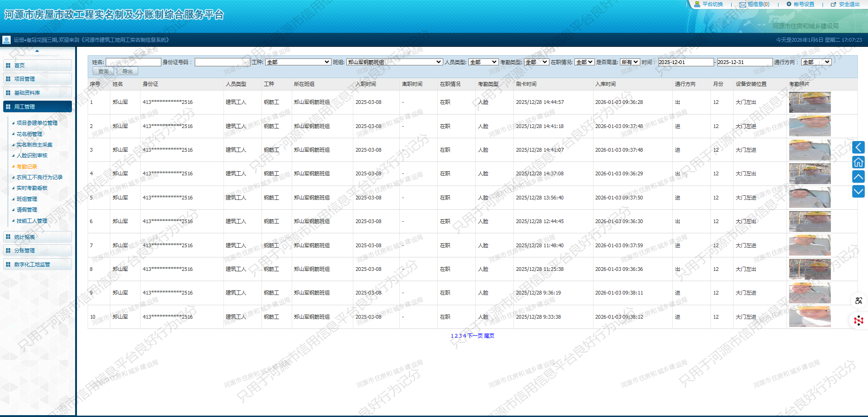Screen dimensions: 868x417
Task: Go to the 下一页 pagination link
Action: pos(475,336)
